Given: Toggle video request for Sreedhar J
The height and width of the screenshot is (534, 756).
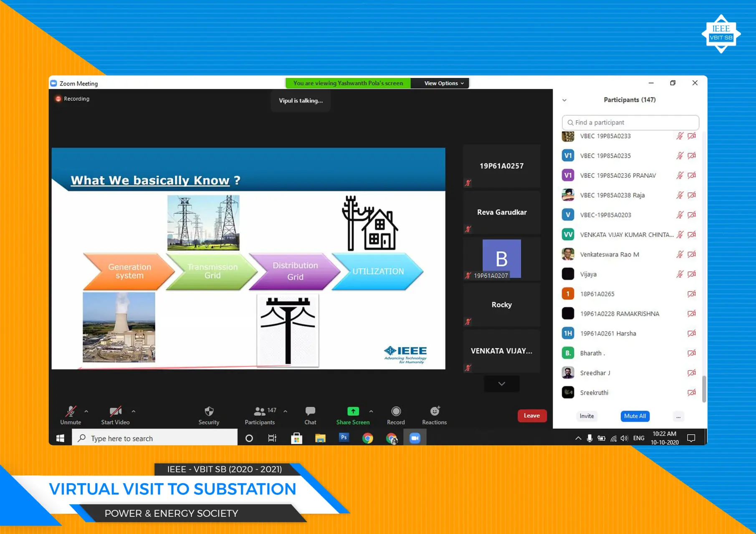Looking at the screenshot, I should (692, 373).
